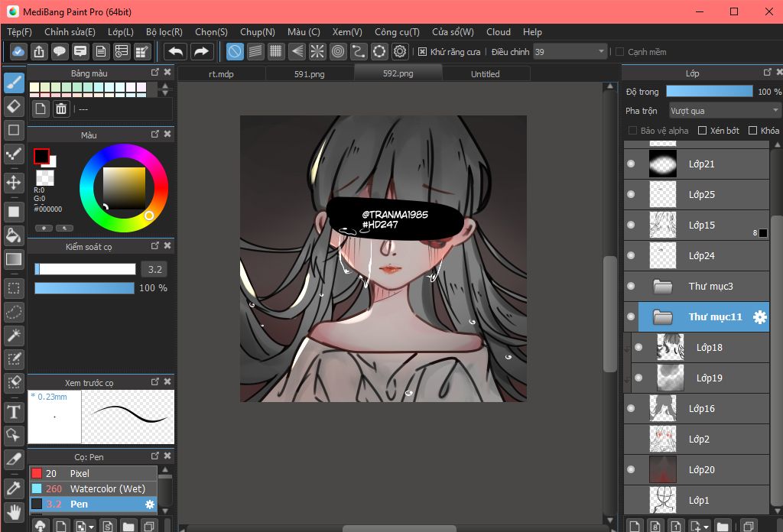
Task: Enable curve snap guide
Action: [x=359, y=51]
